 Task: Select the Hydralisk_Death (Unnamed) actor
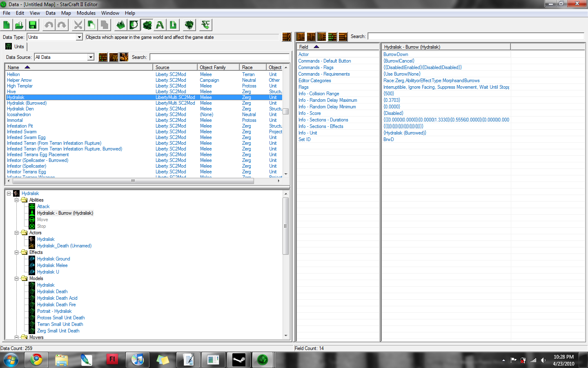(64, 246)
